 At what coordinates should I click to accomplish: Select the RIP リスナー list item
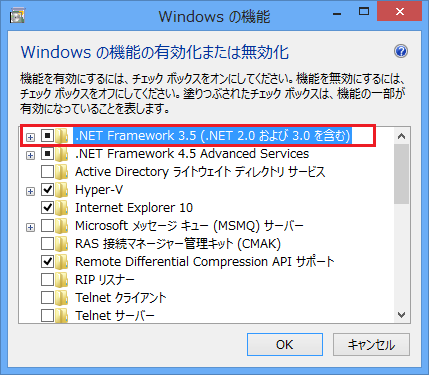pos(105,280)
